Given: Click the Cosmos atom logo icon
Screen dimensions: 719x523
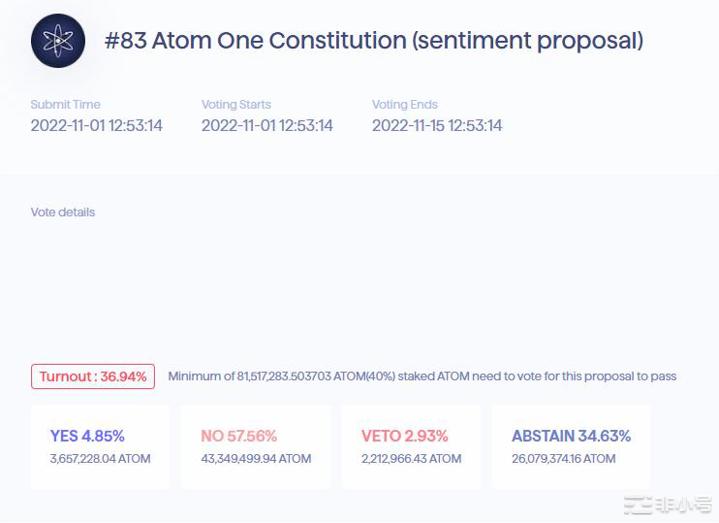Looking at the screenshot, I should coord(58,41).
